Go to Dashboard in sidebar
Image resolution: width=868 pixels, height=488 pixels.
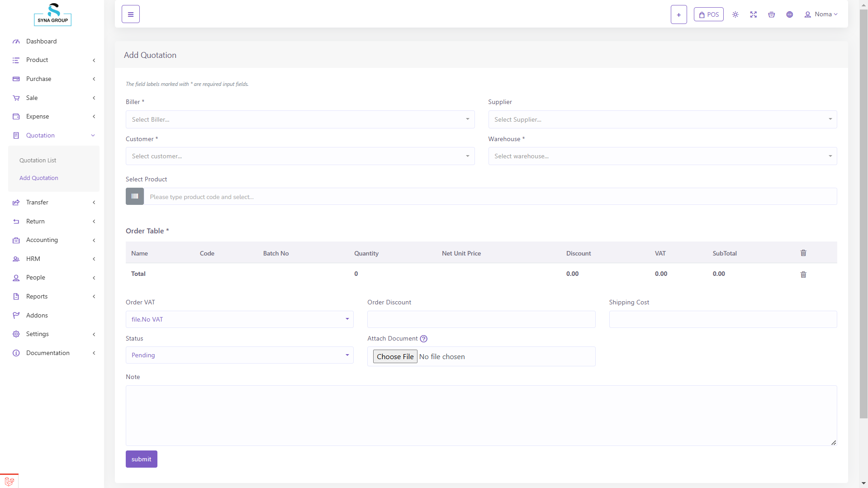(x=41, y=41)
